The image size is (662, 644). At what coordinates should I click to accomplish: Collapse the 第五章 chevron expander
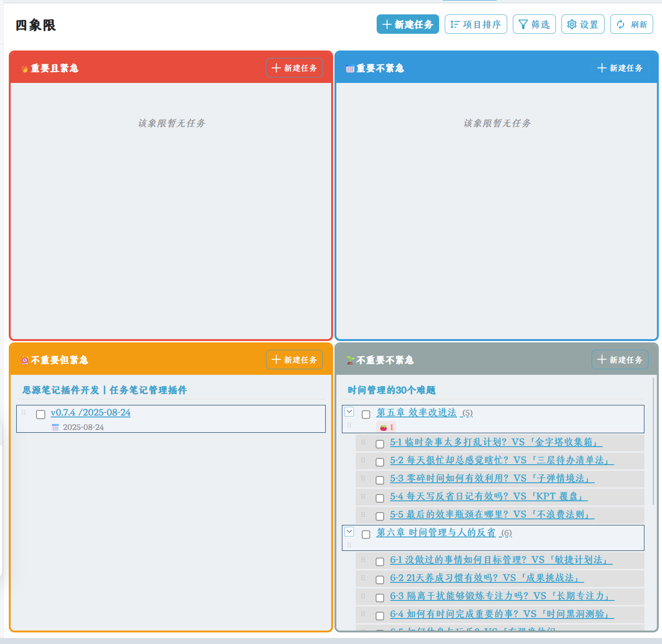point(349,411)
